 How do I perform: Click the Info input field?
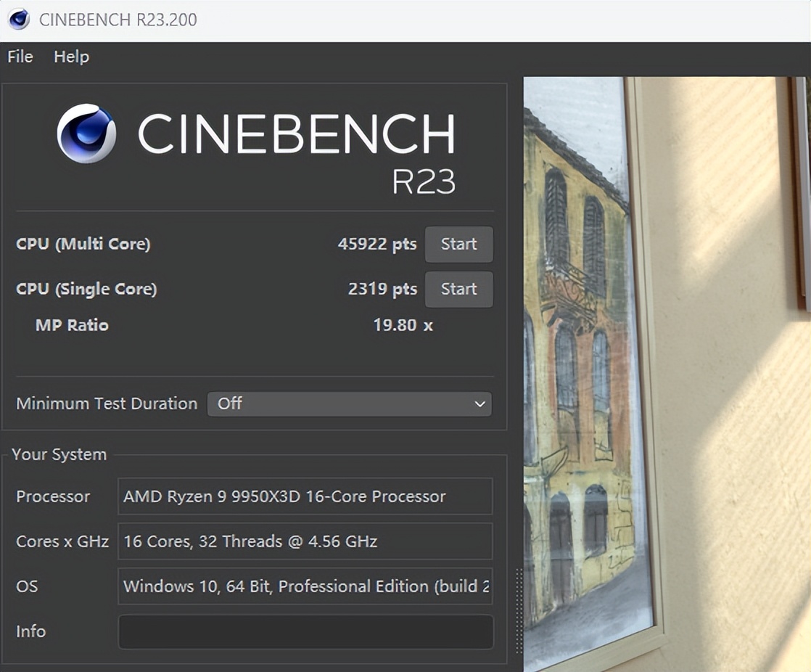click(305, 631)
